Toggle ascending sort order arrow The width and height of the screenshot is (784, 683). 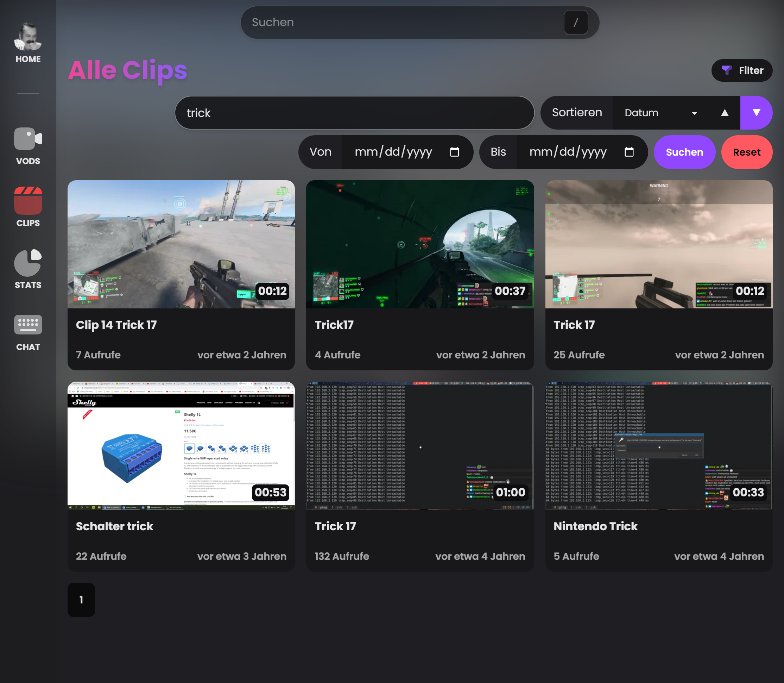(725, 113)
